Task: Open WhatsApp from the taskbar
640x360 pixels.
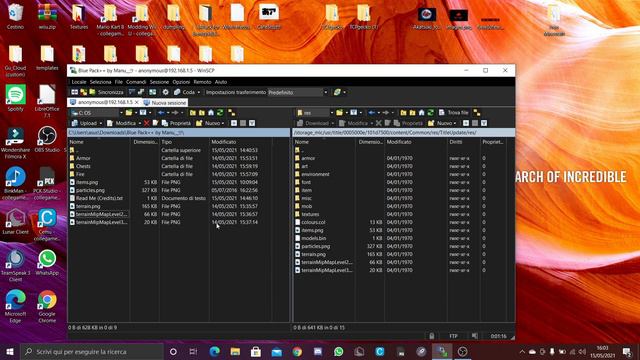Action: [338, 352]
